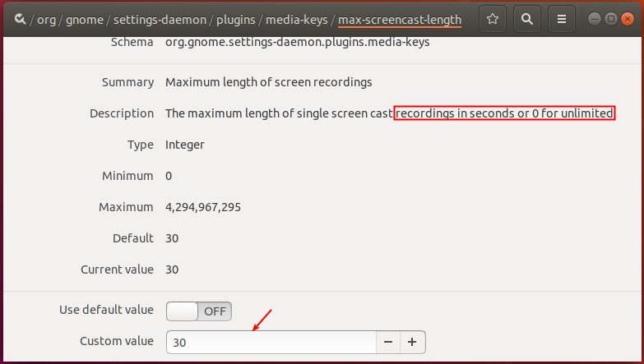Go to the gnome path segment
This screenshot has height=364, width=644.
point(85,20)
